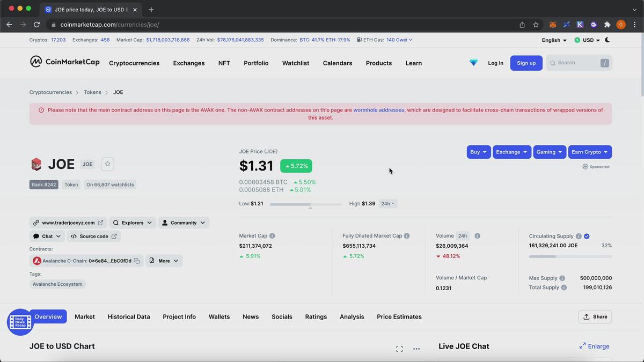Open the NFT nav menu

click(x=224, y=63)
